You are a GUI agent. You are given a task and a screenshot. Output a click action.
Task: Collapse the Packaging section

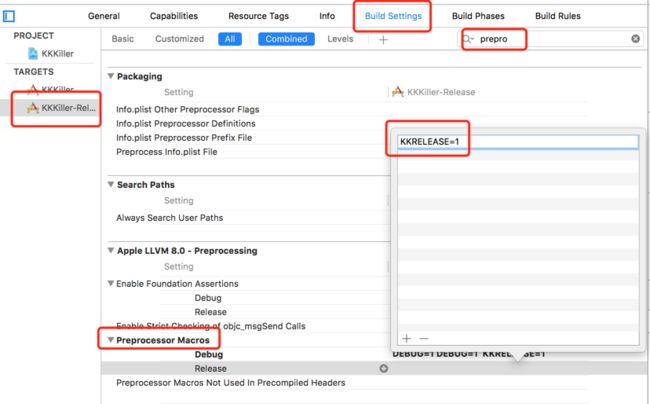pos(111,76)
